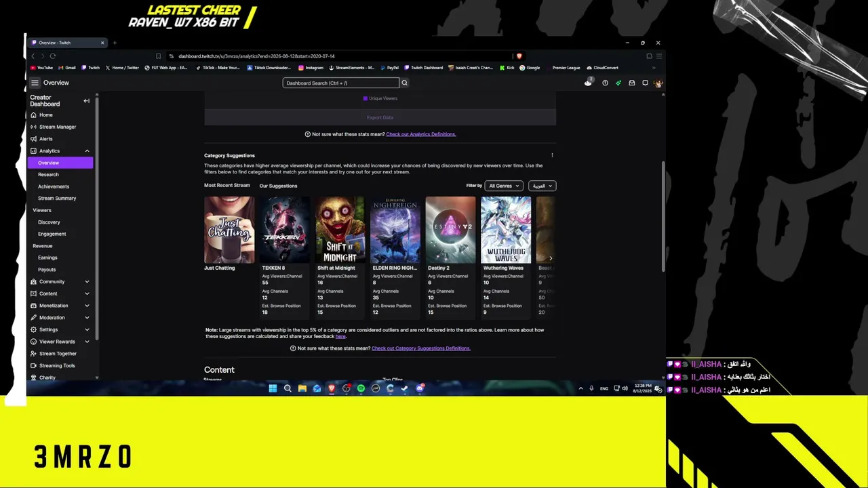
Task: Click the feedback "here" link
Action: (340, 337)
